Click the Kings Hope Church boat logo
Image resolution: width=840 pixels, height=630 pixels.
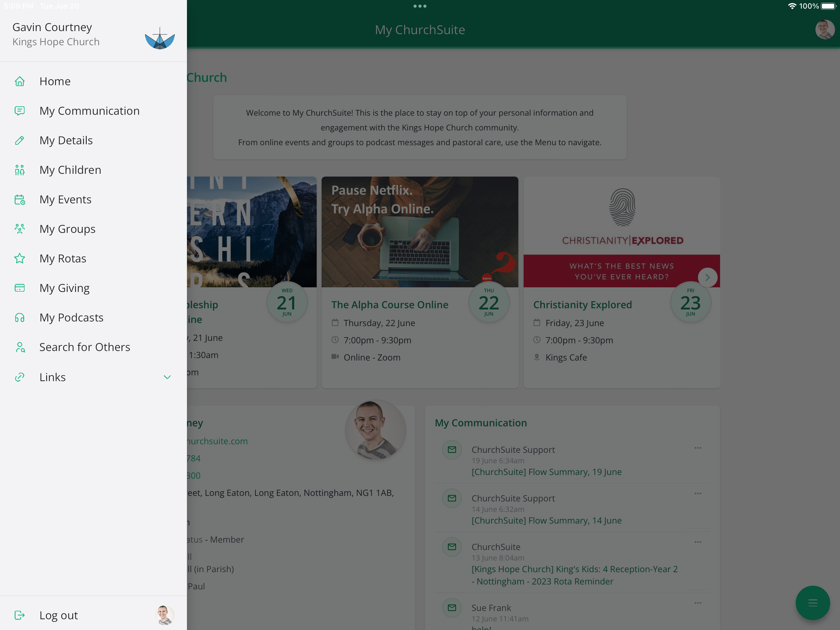(160, 38)
